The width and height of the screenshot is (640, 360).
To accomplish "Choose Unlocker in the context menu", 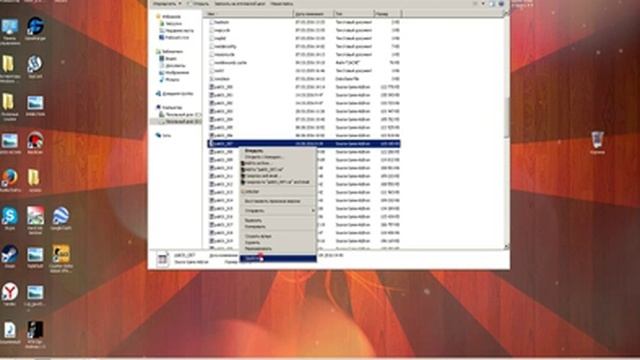I will [x=278, y=191].
